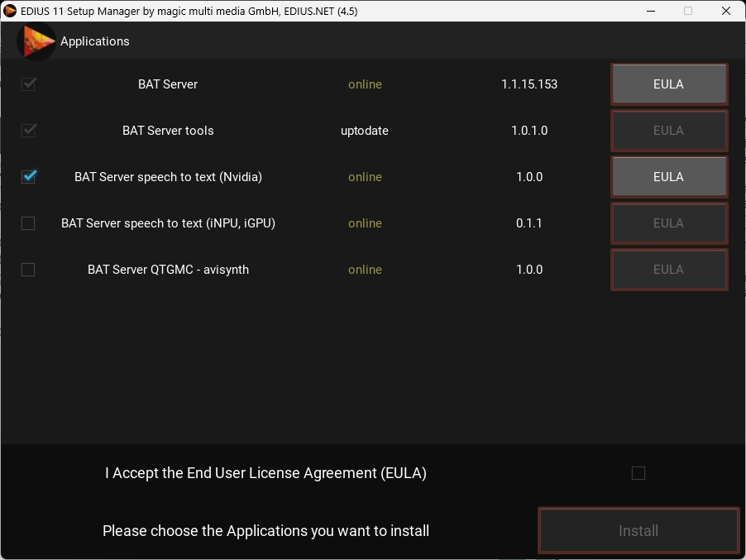Open the EULA for BAT Server tools
Viewport: 746px width, 560px height.
pos(669,131)
